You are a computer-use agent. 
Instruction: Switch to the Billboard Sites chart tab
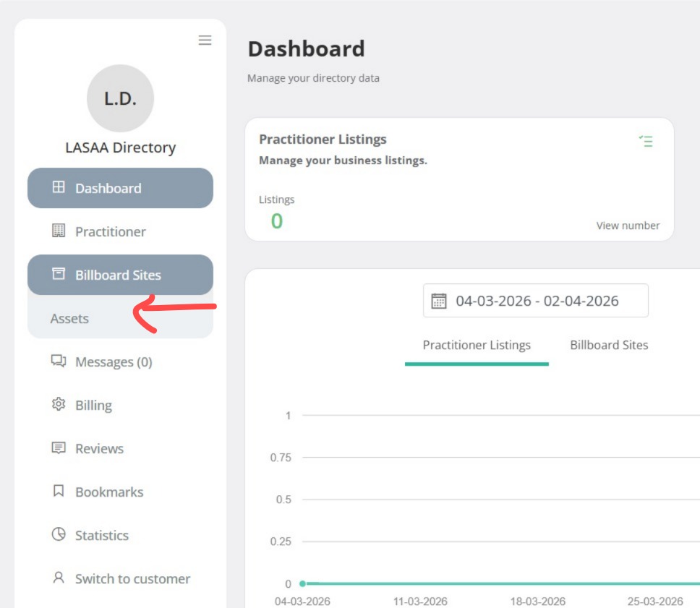tap(609, 346)
